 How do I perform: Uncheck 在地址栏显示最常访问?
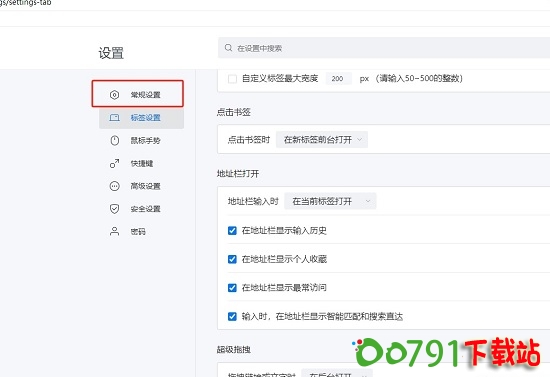point(232,288)
